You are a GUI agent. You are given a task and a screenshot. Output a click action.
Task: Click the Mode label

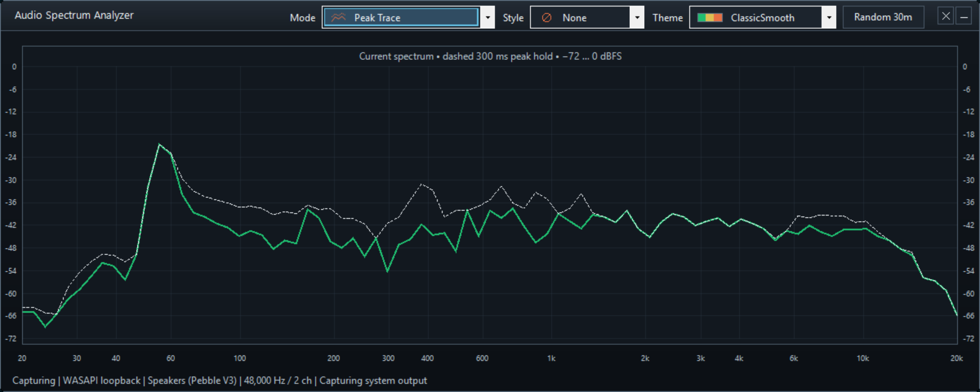(x=303, y=18)
